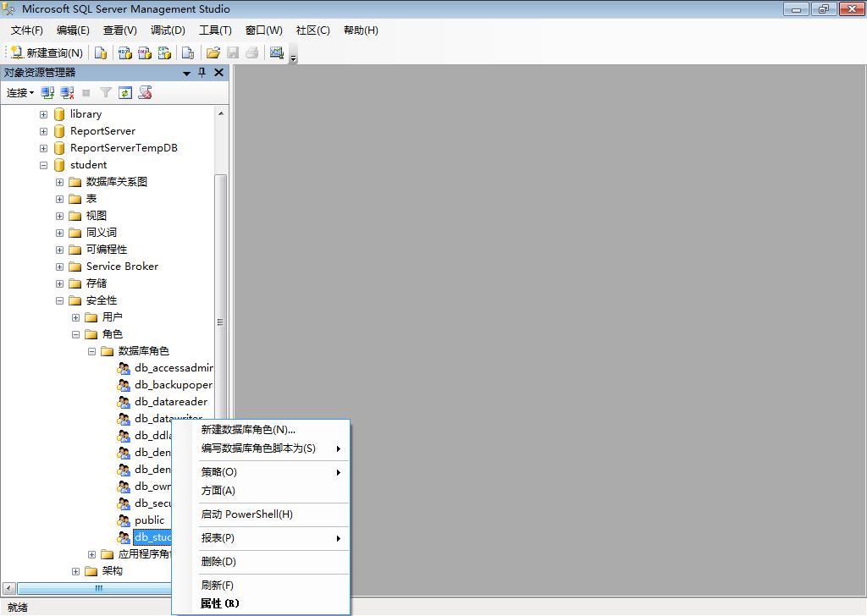Open the 调试(D) menu

pyautogui.click(x=168, y=30)
